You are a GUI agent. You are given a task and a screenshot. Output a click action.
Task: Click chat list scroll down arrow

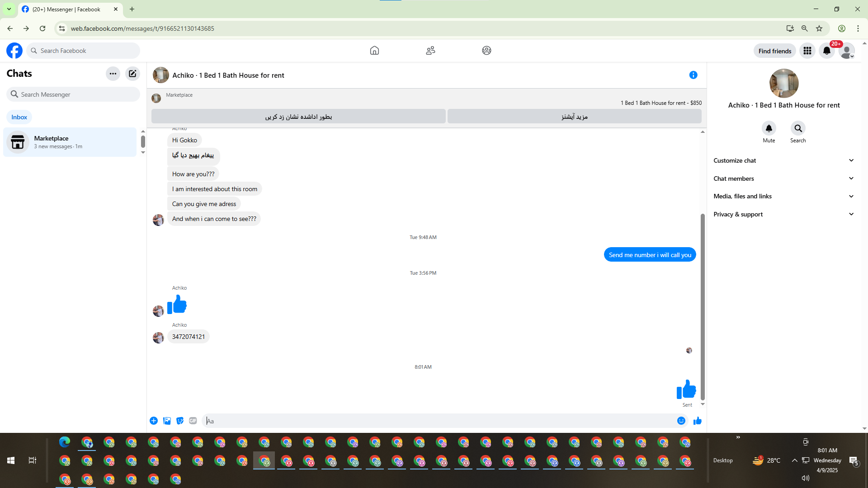click(x=143, y=153)
